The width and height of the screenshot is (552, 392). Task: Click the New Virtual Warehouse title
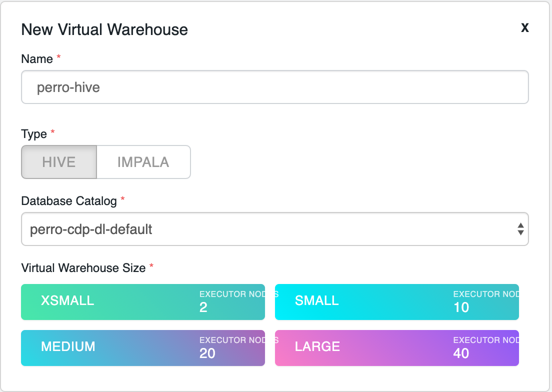pyautogui.click(x=104, y=29)
